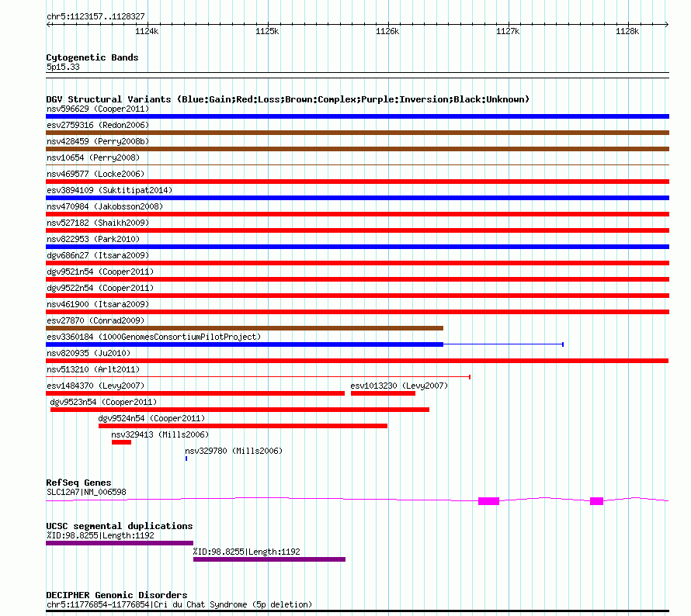Select second %ID:98.8255|Length:1192 purple bar

pyautogui.click(x=269, y=559)
